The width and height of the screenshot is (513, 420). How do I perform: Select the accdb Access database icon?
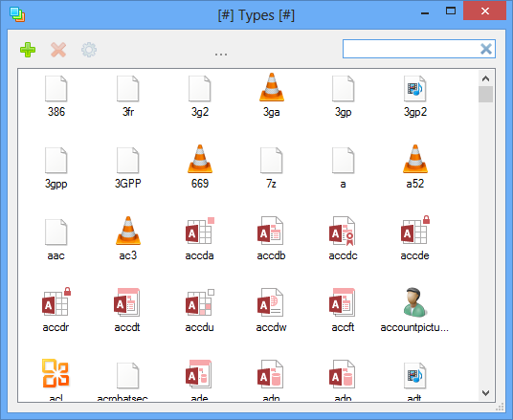[x=271, y=231]
